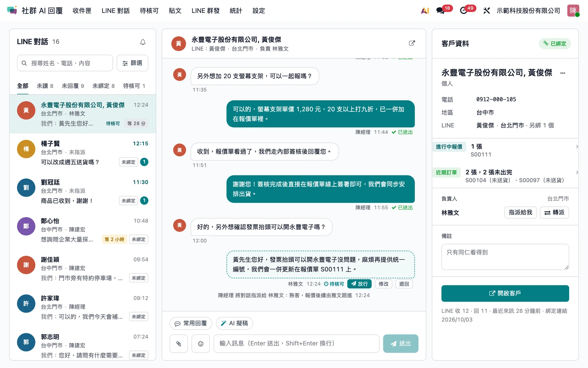Open 常用回覆 quick replies
Viewport: 588px width, 368px height.
click(x=191, y=323)
